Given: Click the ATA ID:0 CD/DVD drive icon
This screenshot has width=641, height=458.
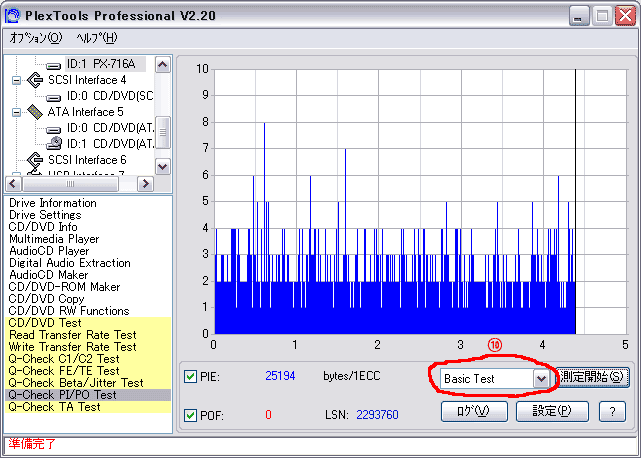Looking at the screenshot, I should coord(54,130).
